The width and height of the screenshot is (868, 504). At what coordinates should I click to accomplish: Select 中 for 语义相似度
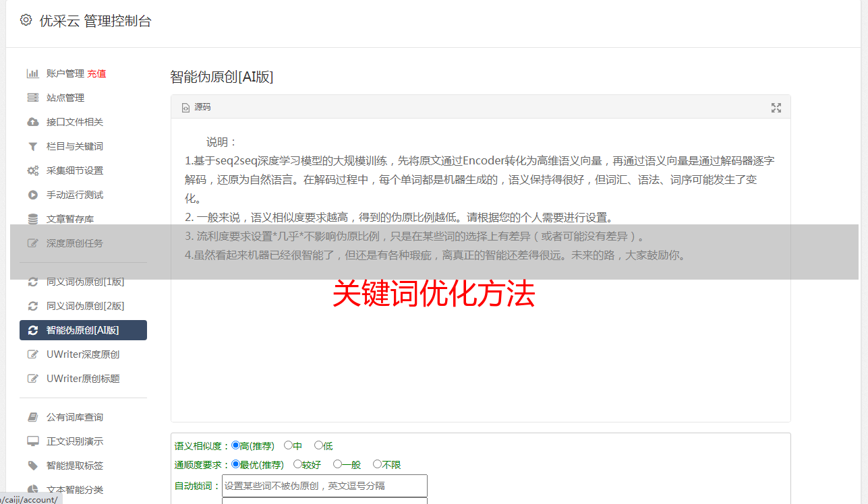coord(288,445)
